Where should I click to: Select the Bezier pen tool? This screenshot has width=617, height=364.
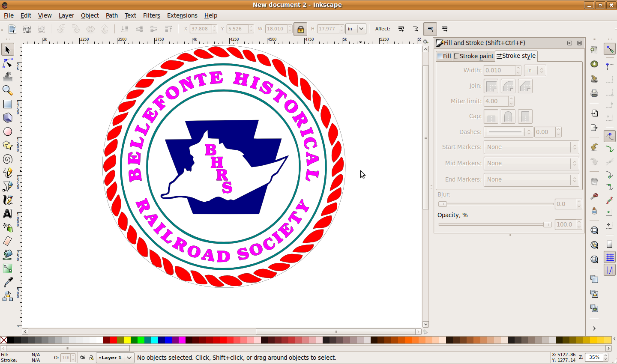point(7,186)
